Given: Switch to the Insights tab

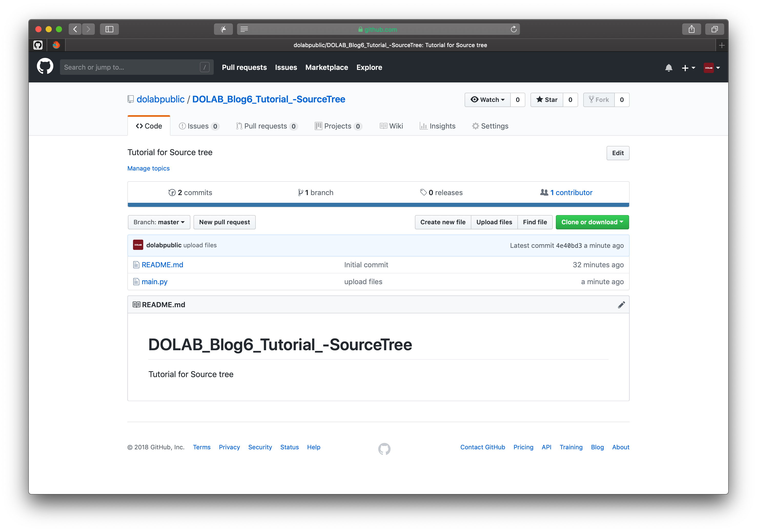Looking at the screenshot, I should coord(437,126).
